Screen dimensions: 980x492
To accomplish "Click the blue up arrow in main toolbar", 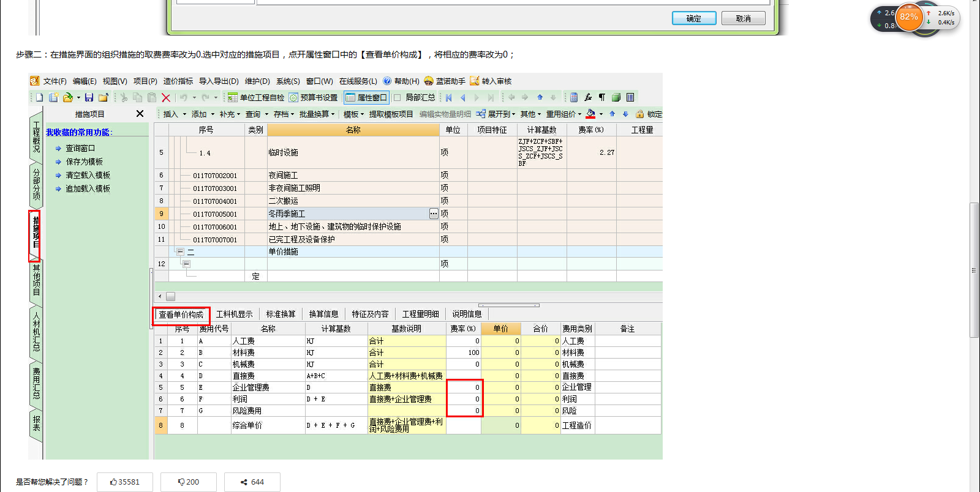I will [540, 97].
